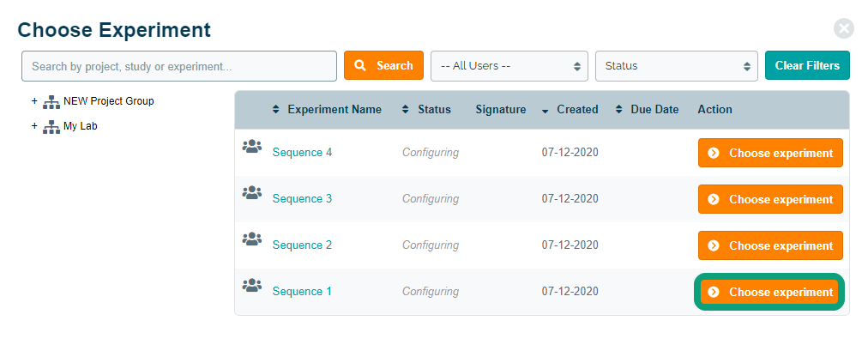Click the NEW Project Group hierarchy icon
The image size is (868, 357).
(51, 101)
